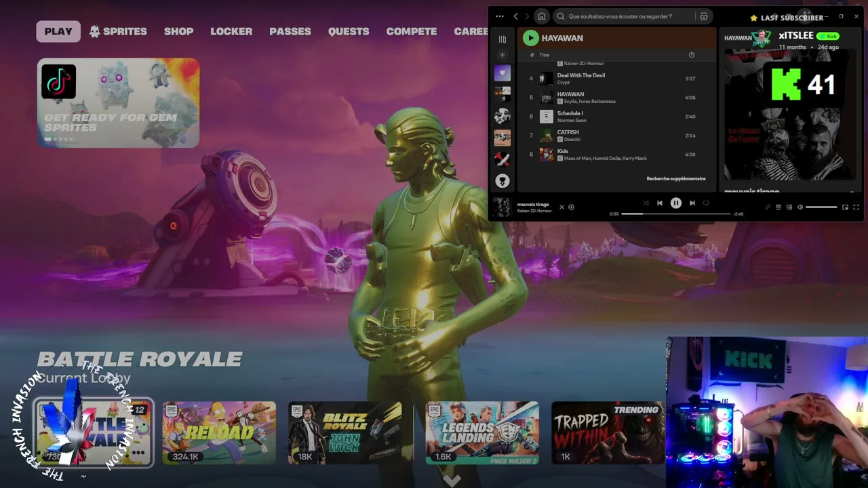This screenshot has width=868, height=488.
Task: Go forward in Spotify navigation history
Action: click(x=527, y=16)
